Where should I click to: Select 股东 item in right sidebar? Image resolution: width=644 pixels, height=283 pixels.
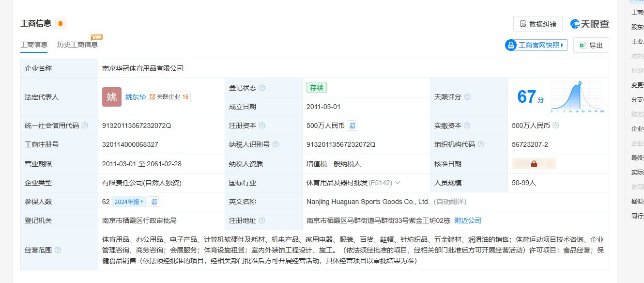[637, 27]
